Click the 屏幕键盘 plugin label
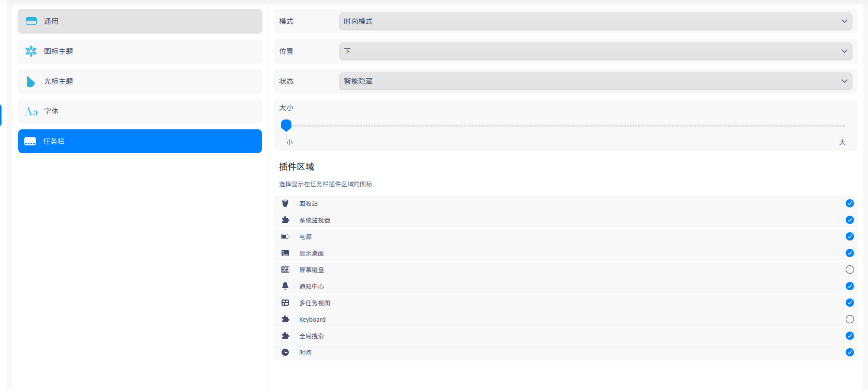This screenshot has height=389, width=868. pyautogui.click(x=312, y=270)
